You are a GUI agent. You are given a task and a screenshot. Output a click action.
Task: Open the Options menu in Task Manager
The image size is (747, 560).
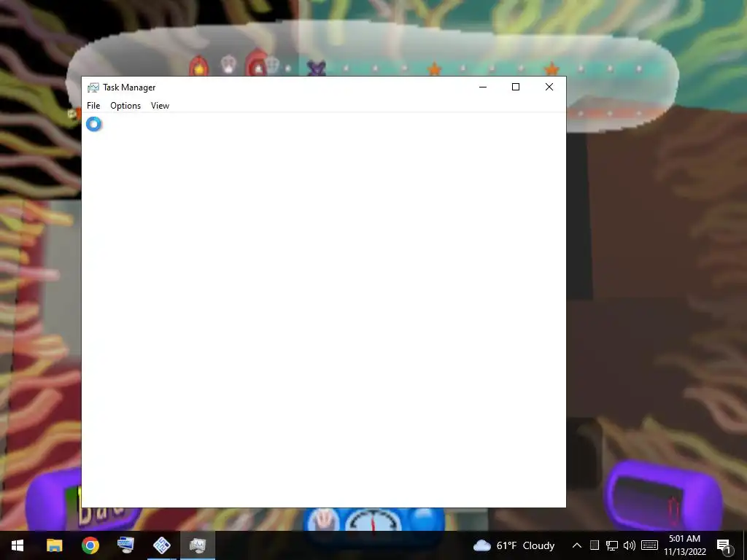[125, 106]
